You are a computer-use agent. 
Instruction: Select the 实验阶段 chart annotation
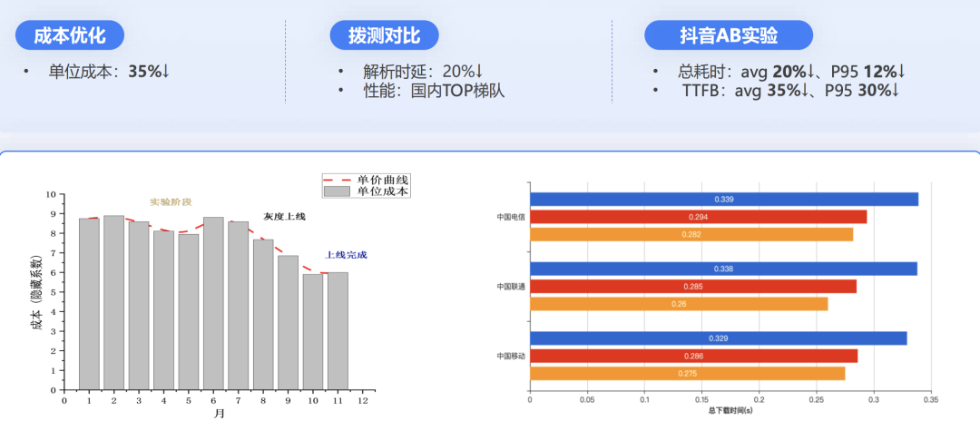pyautogui.click(x=171, y=201)
